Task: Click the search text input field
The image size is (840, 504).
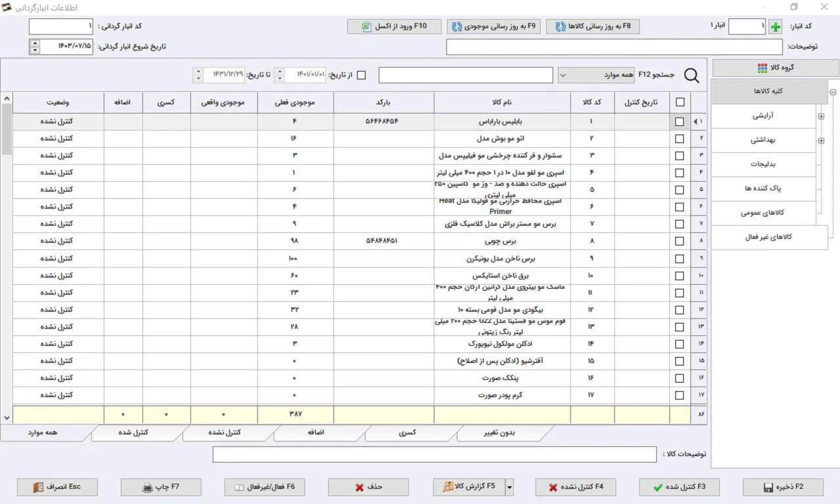Action: click(x=466, y=75)
